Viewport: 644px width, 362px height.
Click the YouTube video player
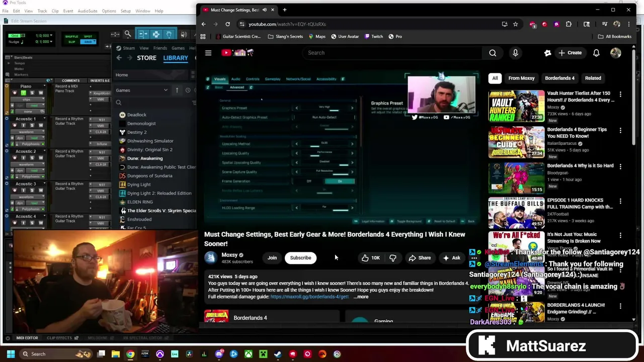tap(343, 149)
